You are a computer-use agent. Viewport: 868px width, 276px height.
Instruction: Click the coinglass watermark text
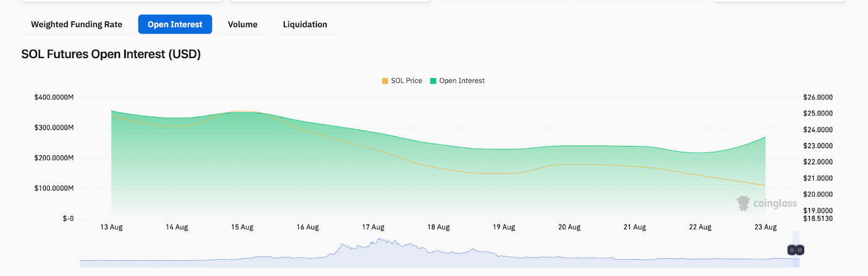[775, 203]
